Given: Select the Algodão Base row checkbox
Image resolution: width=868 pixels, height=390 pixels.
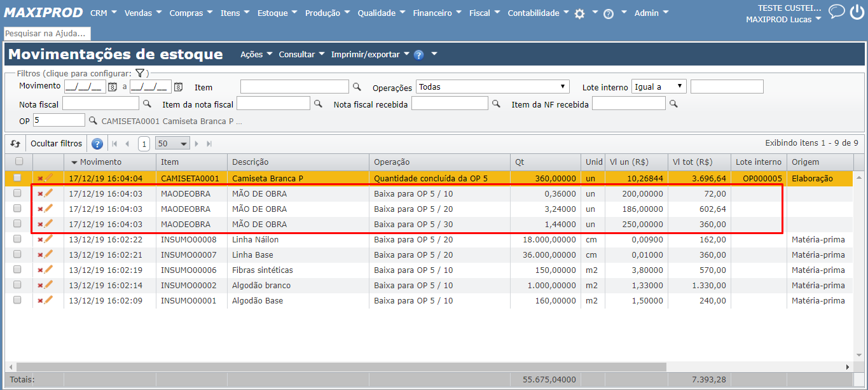Looking at the screenshot, I should 18,300.
